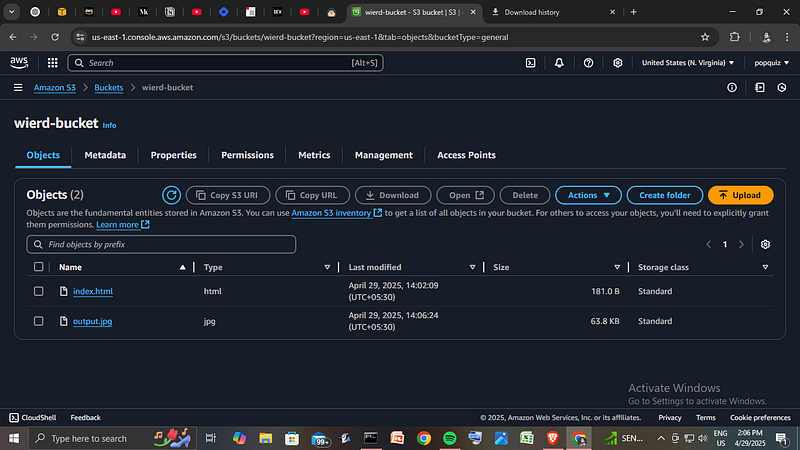The height and width of the screenshot is (450, 800).
Task: Toggle the S3 side navigation hamburger
Action: point(18,88)
